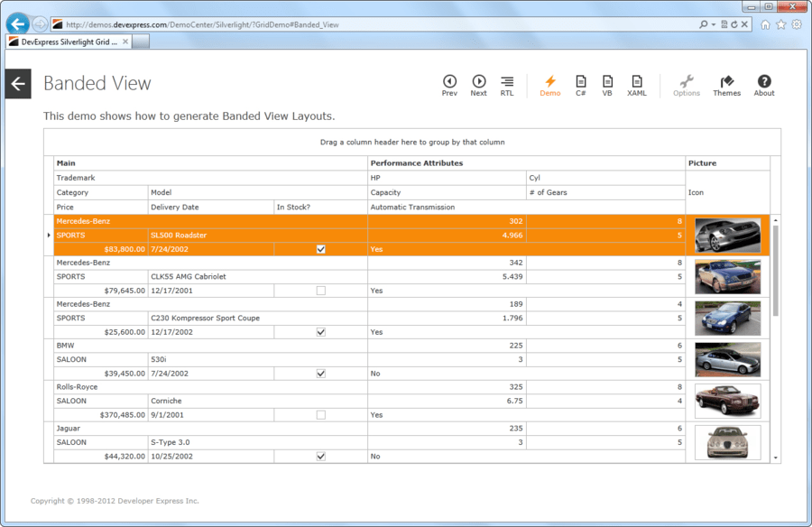Click the About help icon
Viewport: 812px width, 527px height.
pos(763,83)
